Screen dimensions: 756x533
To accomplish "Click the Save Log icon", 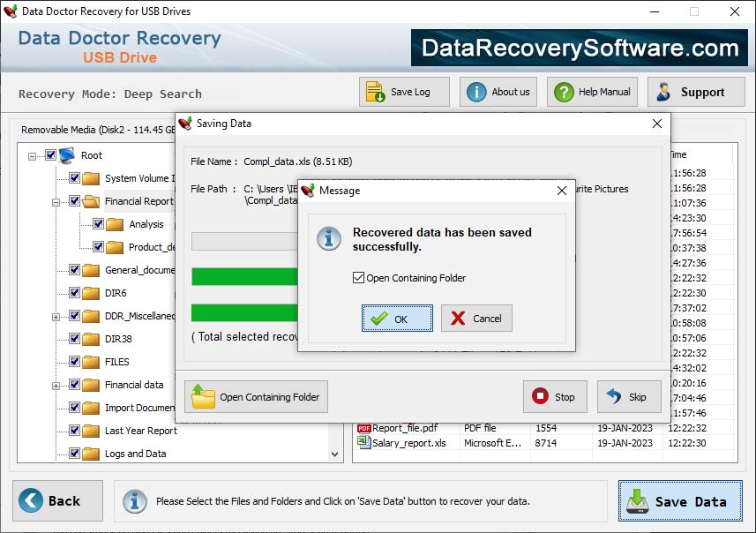I will coord(374,91).
